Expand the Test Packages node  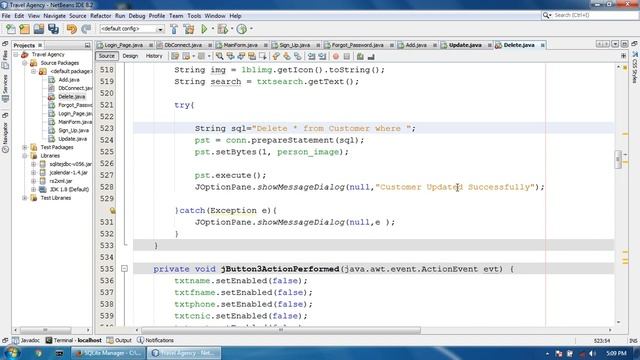(x=25, y=147)
